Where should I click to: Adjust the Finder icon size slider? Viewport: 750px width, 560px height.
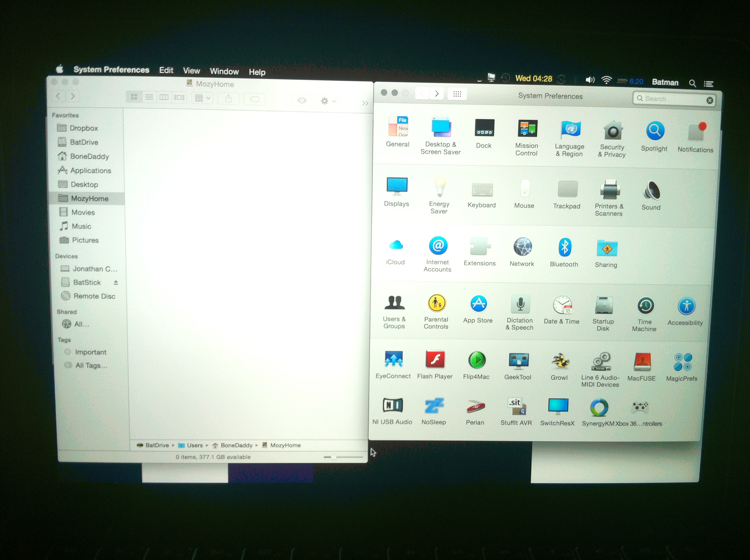pos(334,457)
